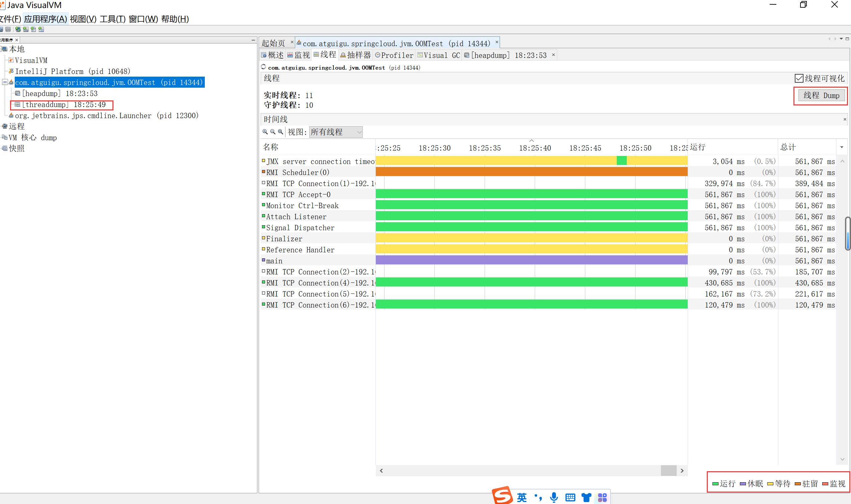The width and height of the screenshot is (851, 504).
Task: Open the column chooser arrow beside 总计
Action: 842,147
